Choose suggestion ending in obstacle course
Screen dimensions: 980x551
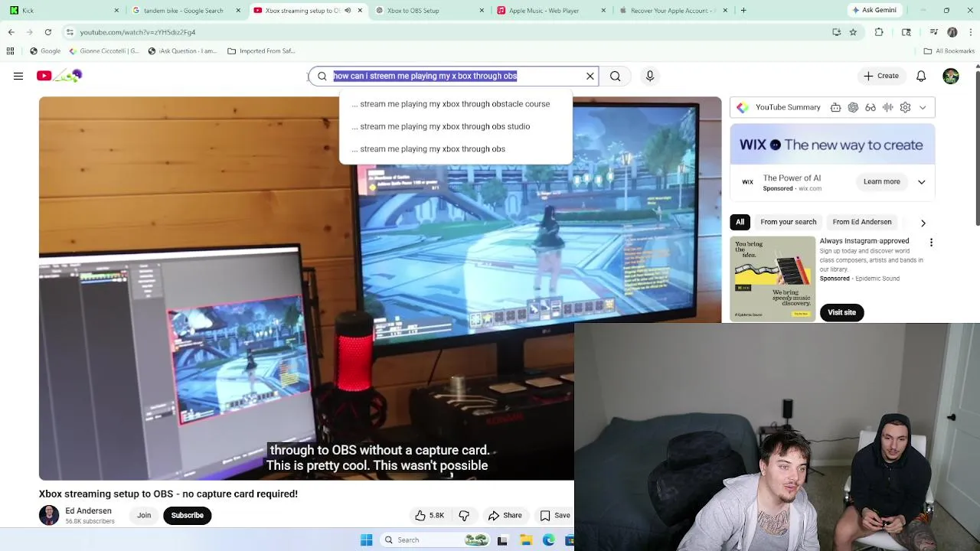click(x=455, y=104)
